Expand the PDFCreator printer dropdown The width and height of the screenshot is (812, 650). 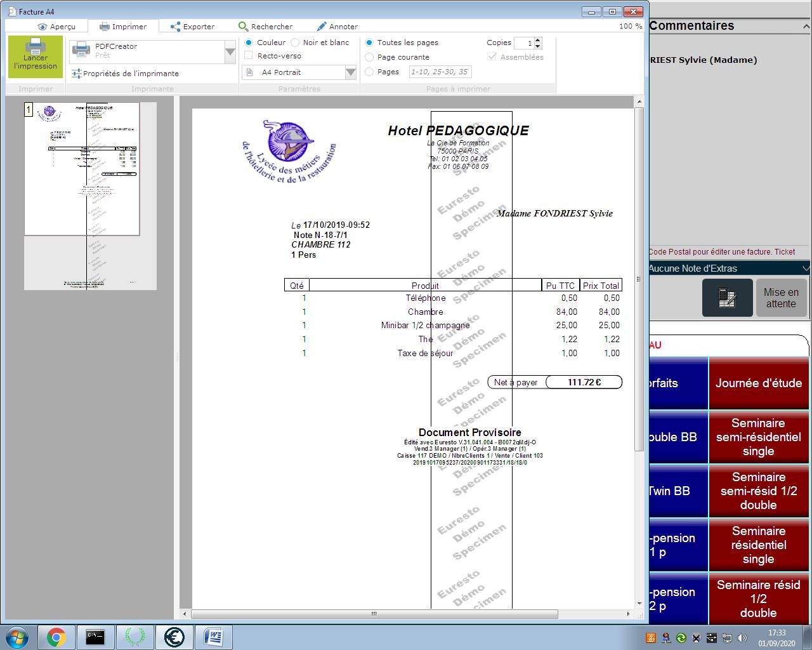click(x=230, y=52)
